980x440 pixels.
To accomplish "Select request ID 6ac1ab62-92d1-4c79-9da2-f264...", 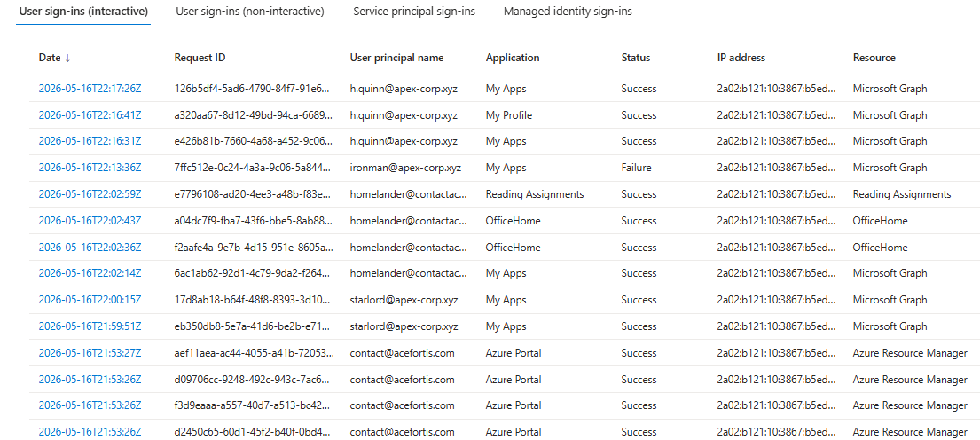I will pyautogui.click(x=253, y=273).
